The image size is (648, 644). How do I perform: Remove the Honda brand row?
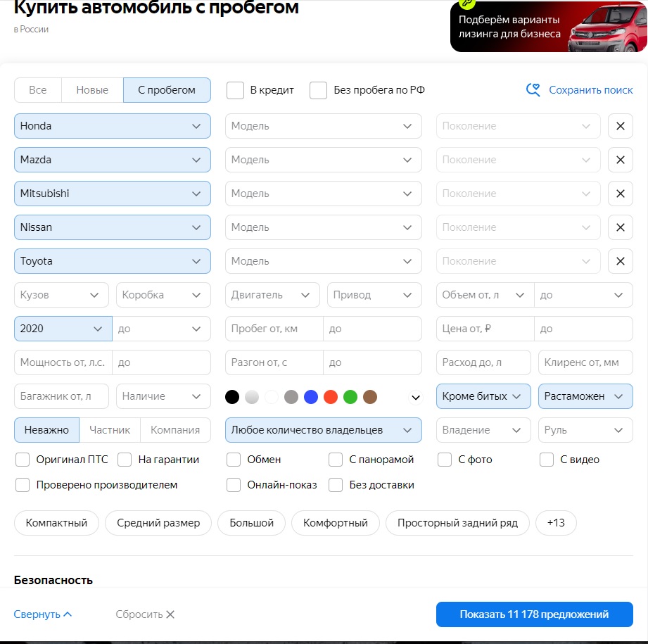[620, 126]
